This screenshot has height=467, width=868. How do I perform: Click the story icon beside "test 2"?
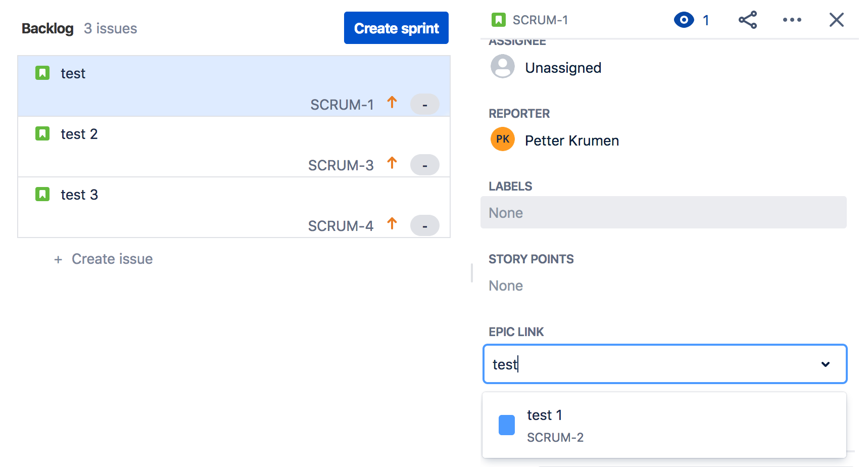click(43, 133)
